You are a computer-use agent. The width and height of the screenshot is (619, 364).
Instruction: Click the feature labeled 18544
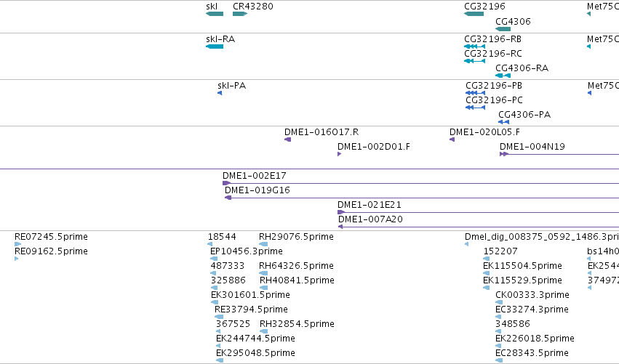pos(210,244)
